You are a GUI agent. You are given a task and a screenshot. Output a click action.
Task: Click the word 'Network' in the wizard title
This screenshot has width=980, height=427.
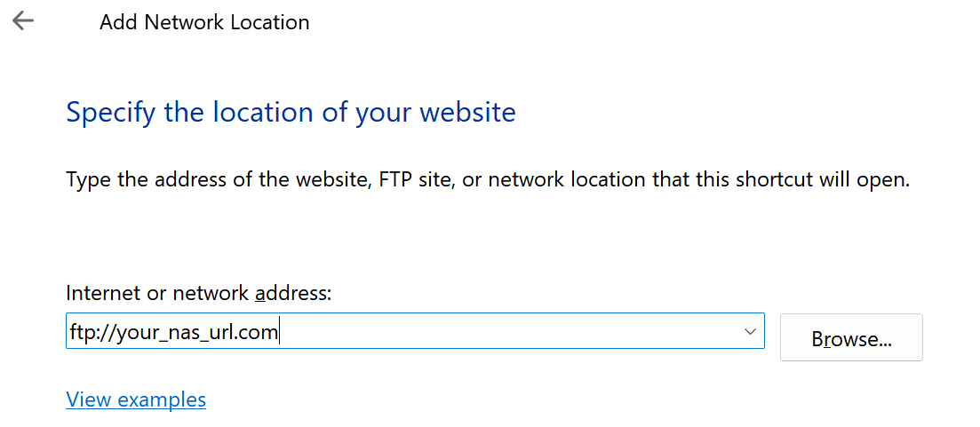tap(186, 22)
